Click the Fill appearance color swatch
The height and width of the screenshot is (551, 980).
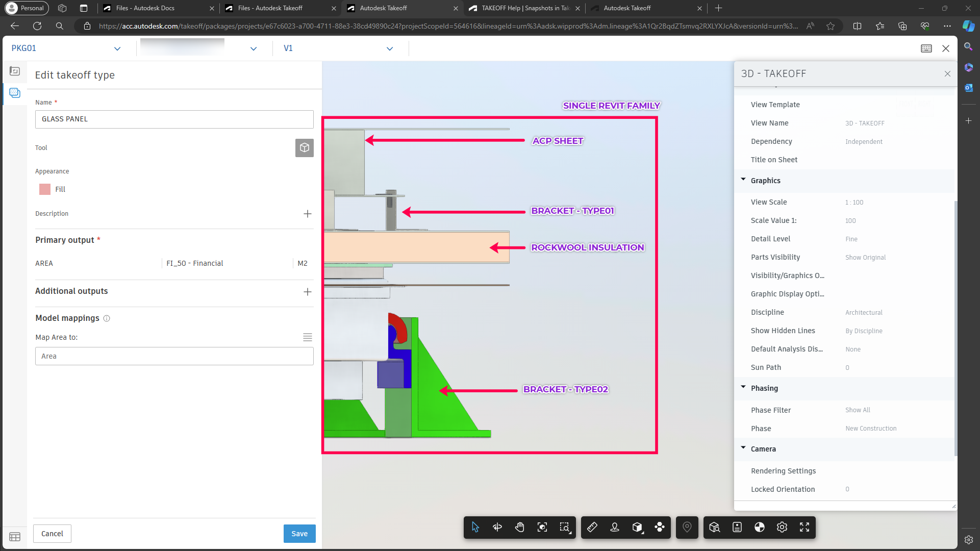44,189
